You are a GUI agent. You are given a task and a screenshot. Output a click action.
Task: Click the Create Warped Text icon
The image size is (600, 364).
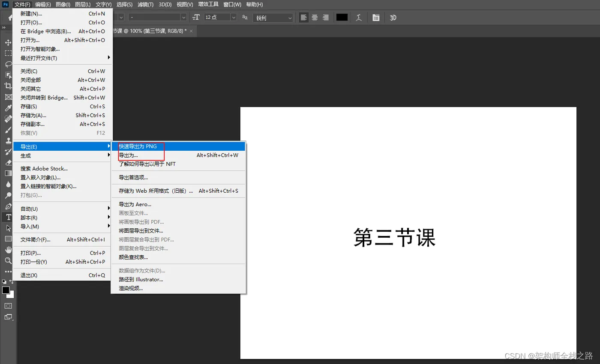click(359, 18)
